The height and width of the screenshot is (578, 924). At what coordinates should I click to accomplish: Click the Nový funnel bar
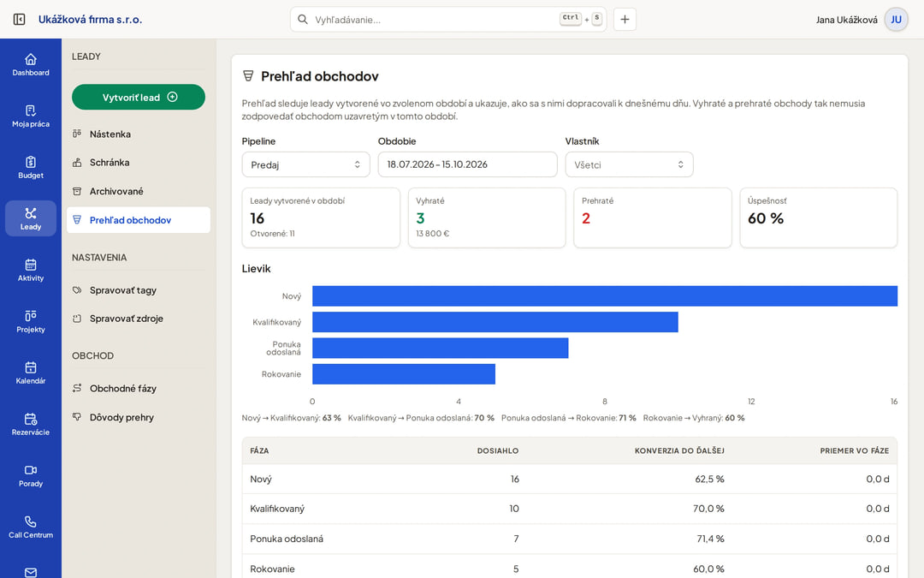pyautogui.click(x=605, y=296)
